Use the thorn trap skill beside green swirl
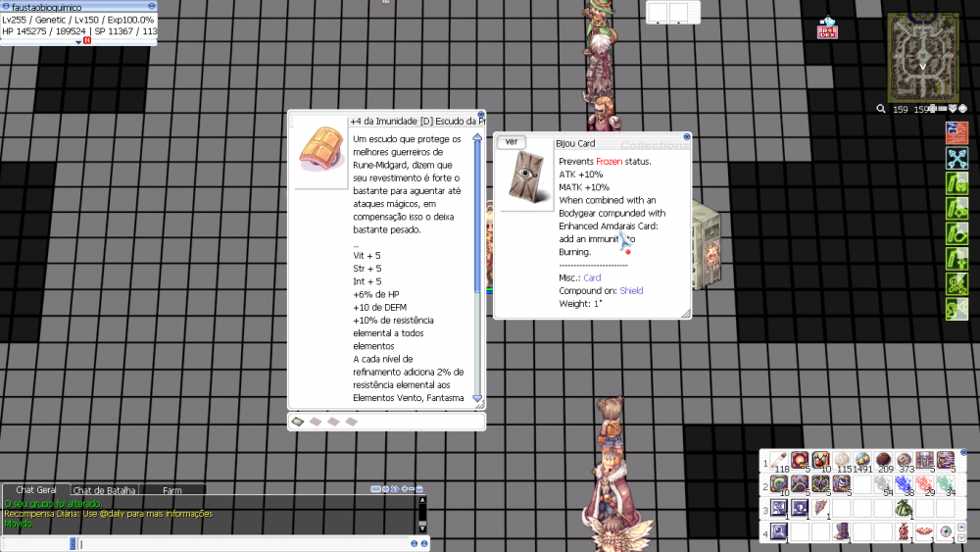Image resolution: width=980 pixels, height=552 pixels. [800, 484]
